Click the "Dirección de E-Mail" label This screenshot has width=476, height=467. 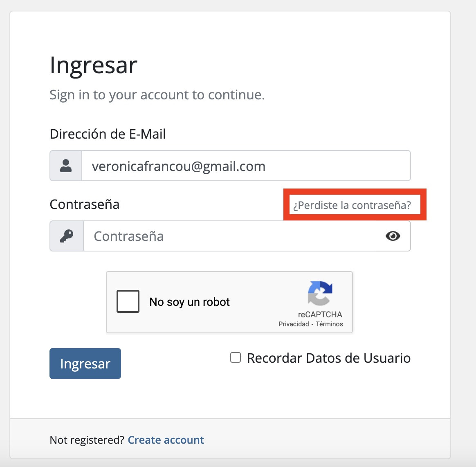pyautogui.click(x=108, y=134)
